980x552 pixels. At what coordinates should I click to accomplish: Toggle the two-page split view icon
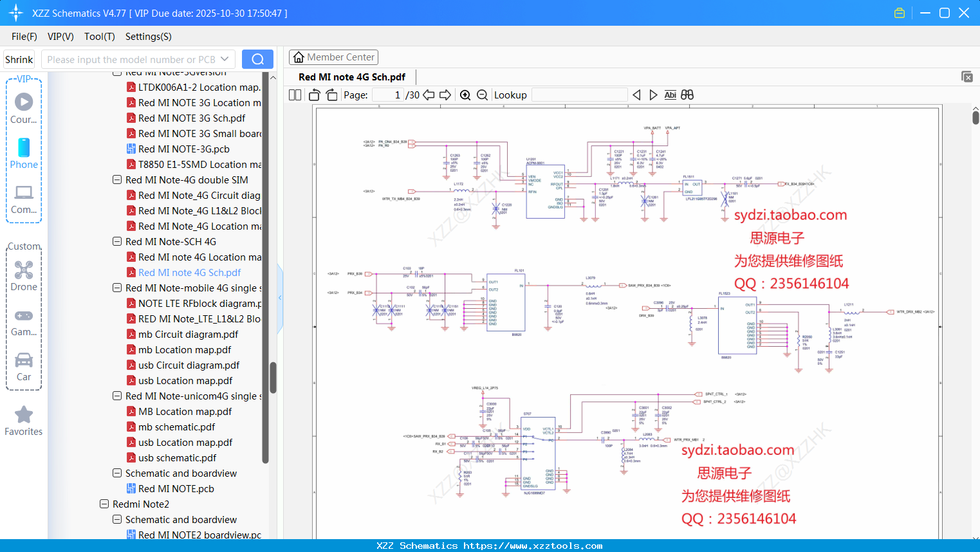295,95
